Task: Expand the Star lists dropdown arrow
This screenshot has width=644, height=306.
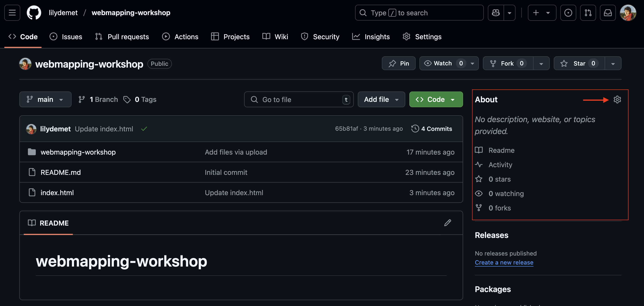Action: (613, 63)
